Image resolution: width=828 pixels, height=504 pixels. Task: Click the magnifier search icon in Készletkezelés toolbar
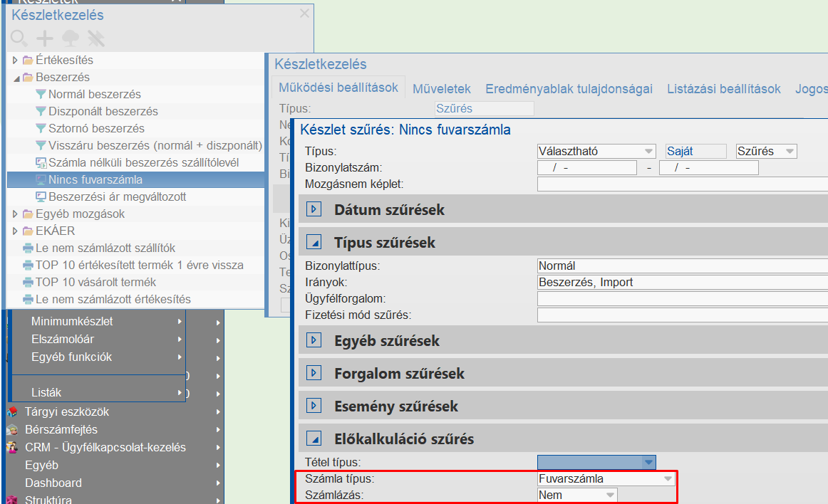pyautogui.click(x=19, y=38)
